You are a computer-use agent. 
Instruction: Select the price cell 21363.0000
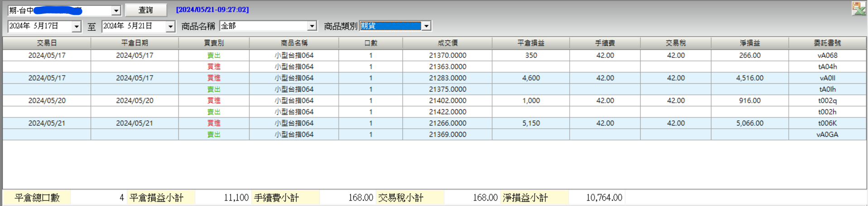tap(447, 66)
